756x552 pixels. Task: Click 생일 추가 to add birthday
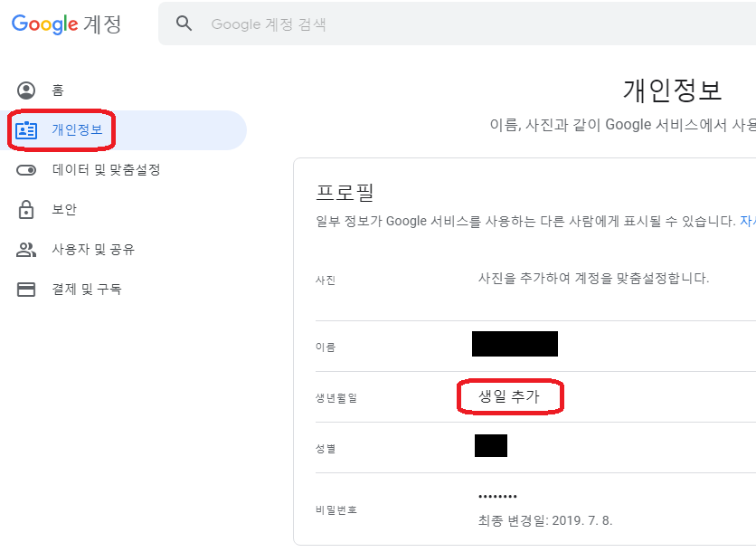coord(508,396)
